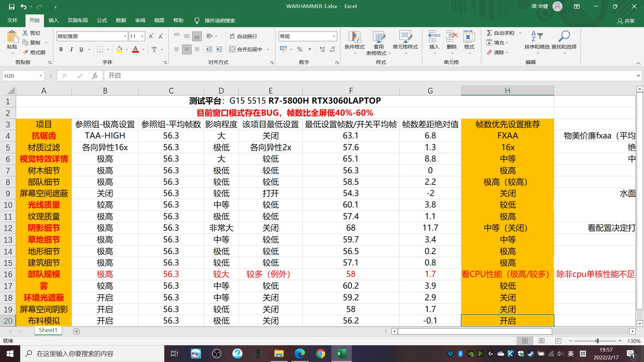This screenshot has height=362, width=644.
Task: Open the Name Box dropdown arrow
Action: [41, 76]
